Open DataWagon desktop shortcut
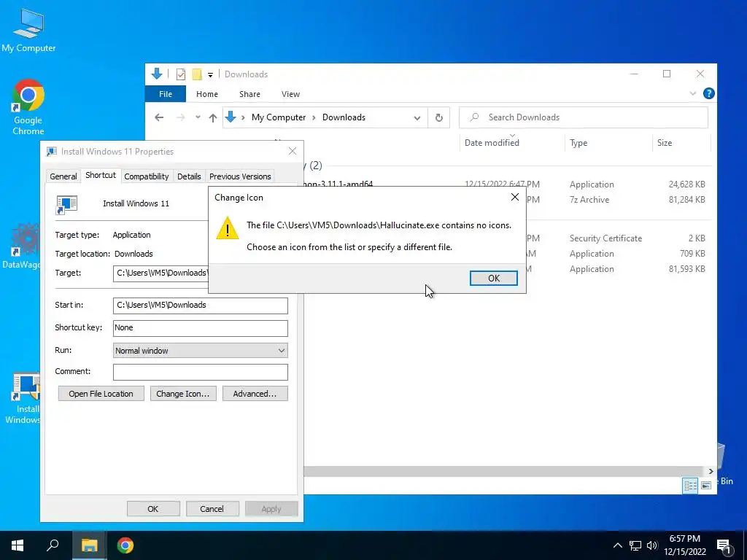This screenshot has width=747, height=560. (20, 246)
